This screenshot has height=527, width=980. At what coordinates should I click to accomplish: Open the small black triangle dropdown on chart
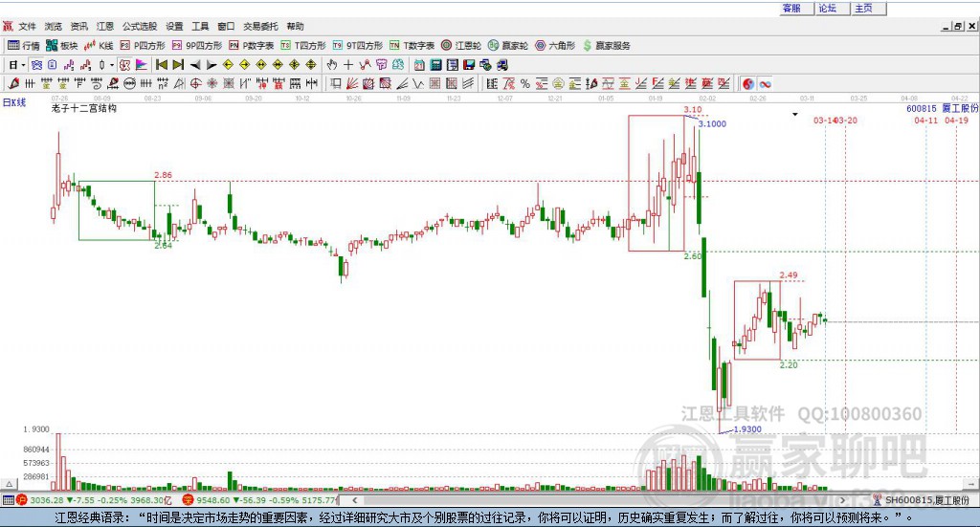tap(794, 115)
